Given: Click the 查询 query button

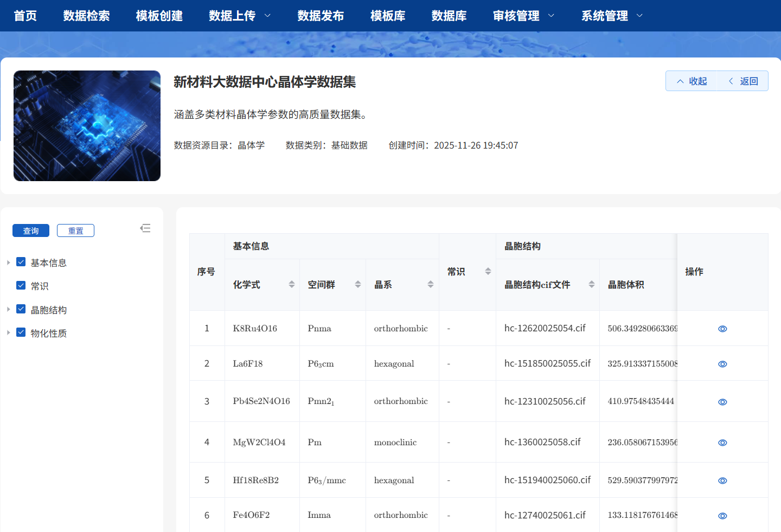Looking at the screenshot, I should pyautogui.click(x=31, y=230).
